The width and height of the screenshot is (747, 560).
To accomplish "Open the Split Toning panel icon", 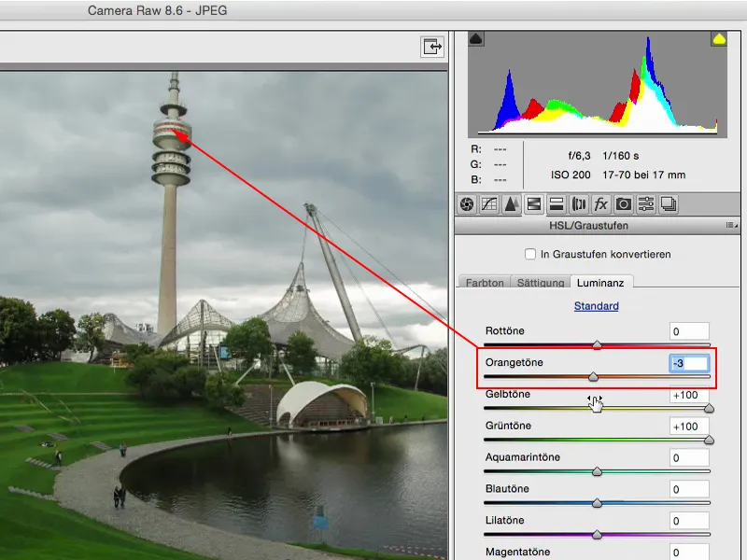I will coord(556,204).
